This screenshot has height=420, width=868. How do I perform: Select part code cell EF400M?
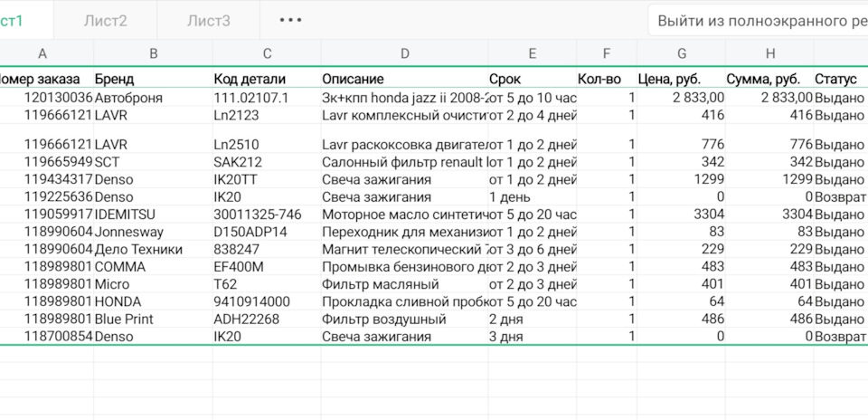[267, 266]
